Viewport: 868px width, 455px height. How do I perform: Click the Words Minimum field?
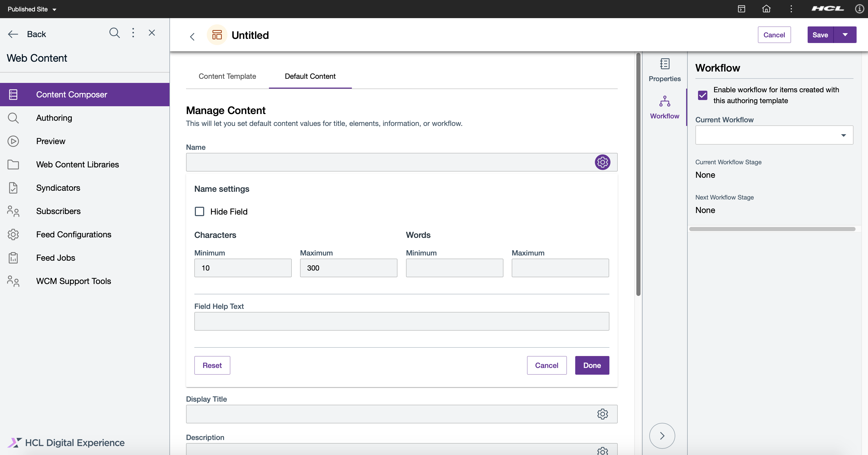(x=454, y=268)
